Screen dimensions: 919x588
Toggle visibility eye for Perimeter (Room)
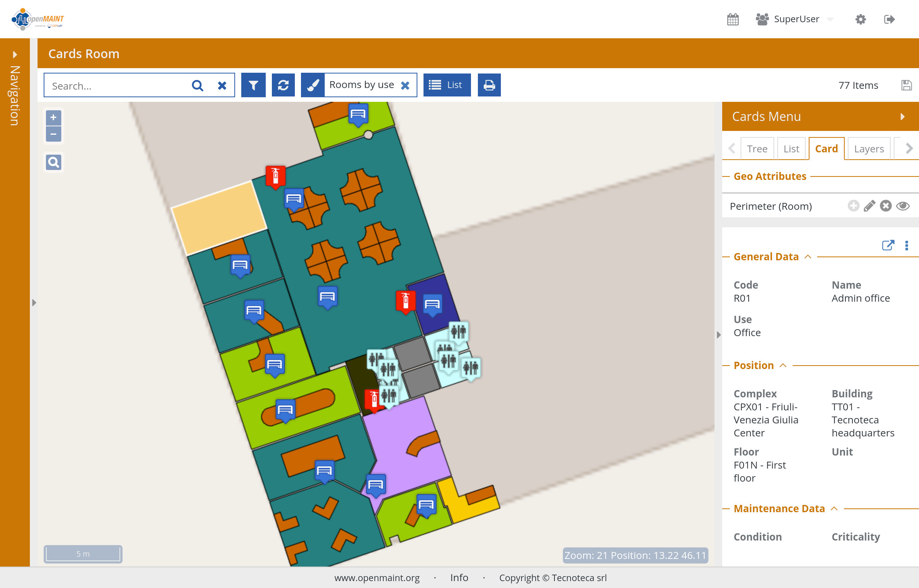tap(903, 206)
